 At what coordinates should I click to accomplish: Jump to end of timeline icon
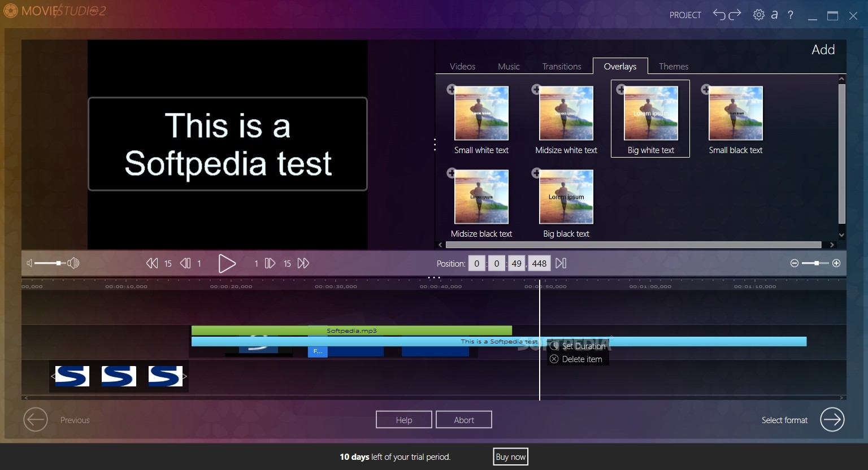coord(561,263)
